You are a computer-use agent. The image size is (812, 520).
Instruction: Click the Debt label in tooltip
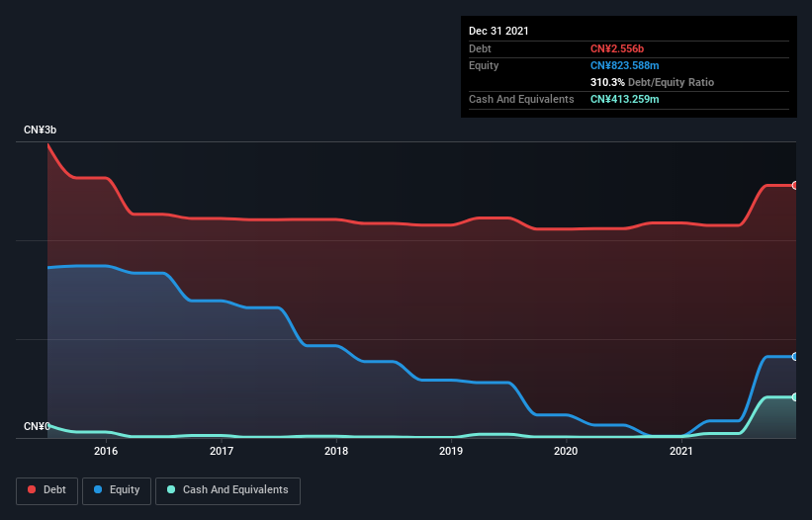pos(480,48)
